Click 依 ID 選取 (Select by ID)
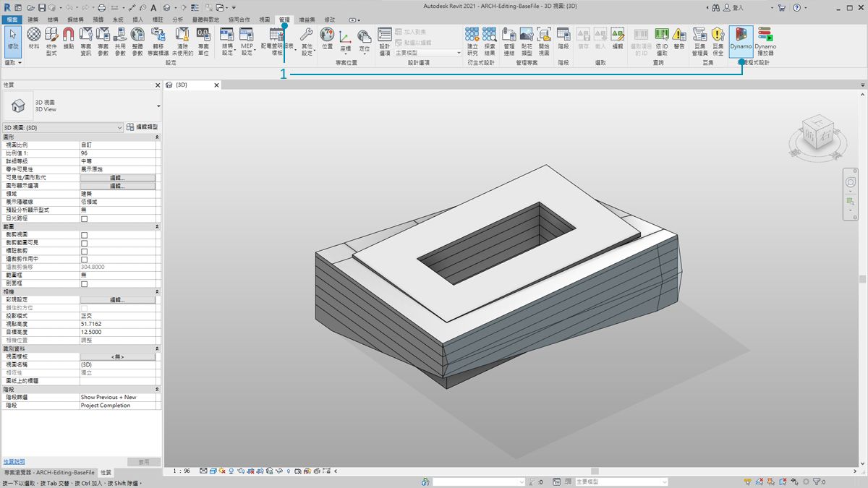868x488 pixels. [662, 41]
